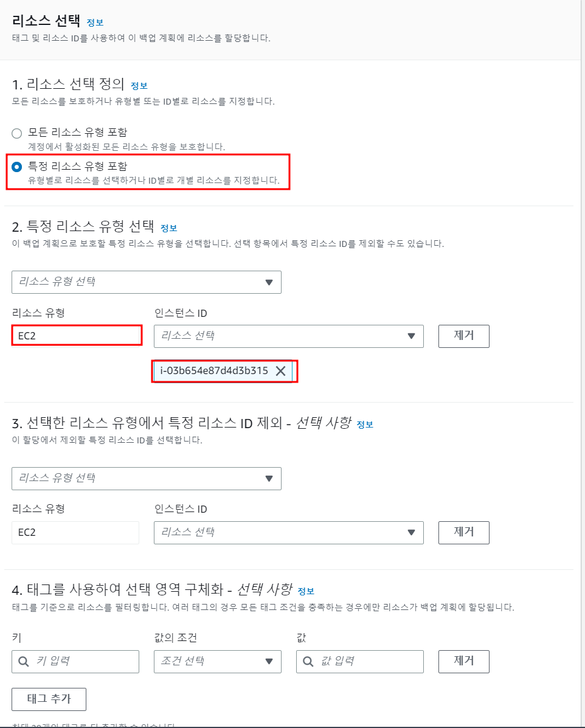Click 제거 button next to section 2 instance ID
Image resolution: width=585 pixels, height=728 pixels.
pos(464,336)
